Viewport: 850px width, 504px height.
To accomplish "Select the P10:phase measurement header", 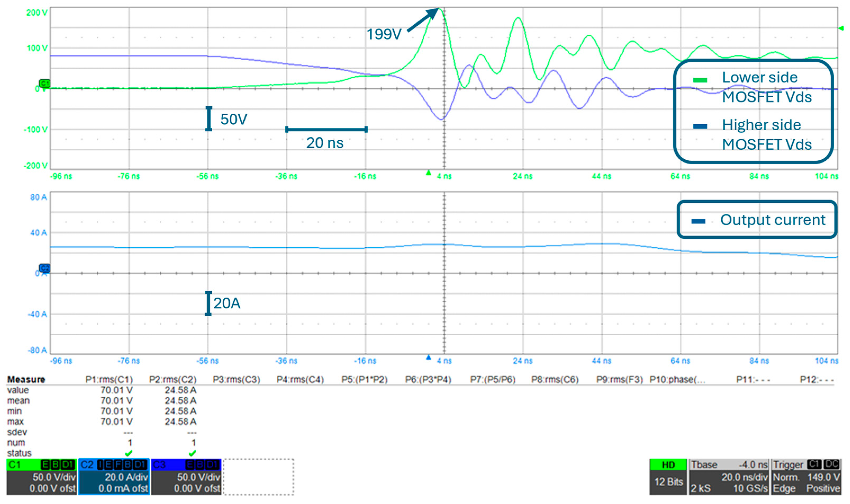I will click(x=677, y=379).
